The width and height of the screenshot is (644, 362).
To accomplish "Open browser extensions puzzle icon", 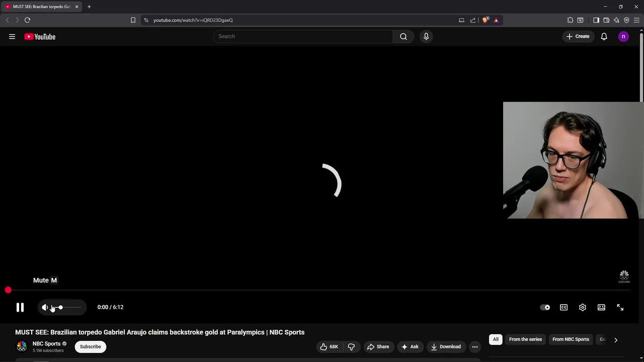I will 570,20.
